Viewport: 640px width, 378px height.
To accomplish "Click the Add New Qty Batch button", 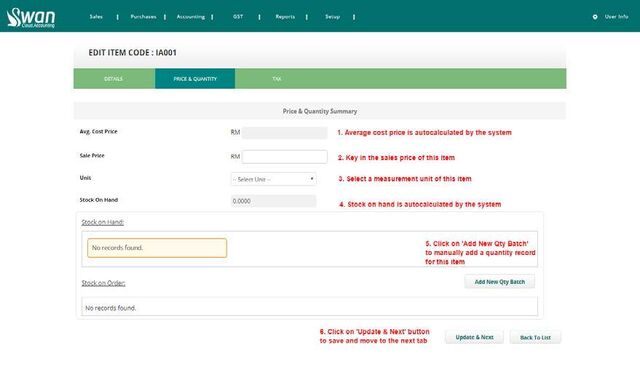I will point(500,282).
